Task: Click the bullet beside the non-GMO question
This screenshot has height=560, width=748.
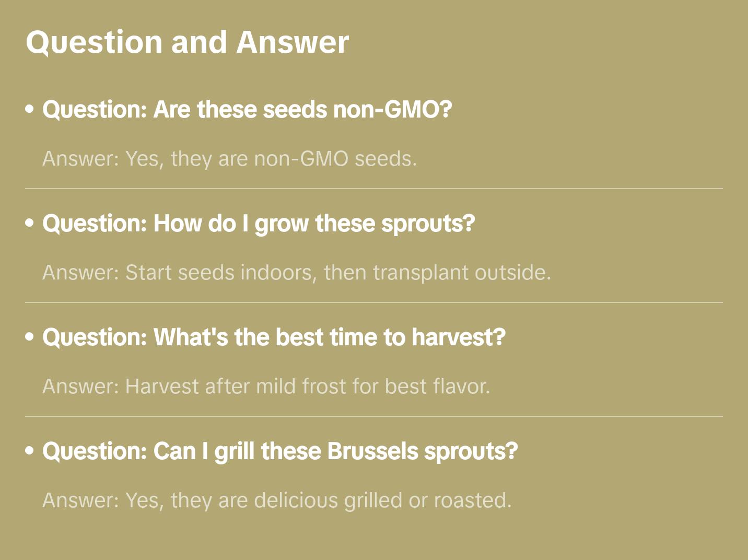Action: (x=30, y=110)
